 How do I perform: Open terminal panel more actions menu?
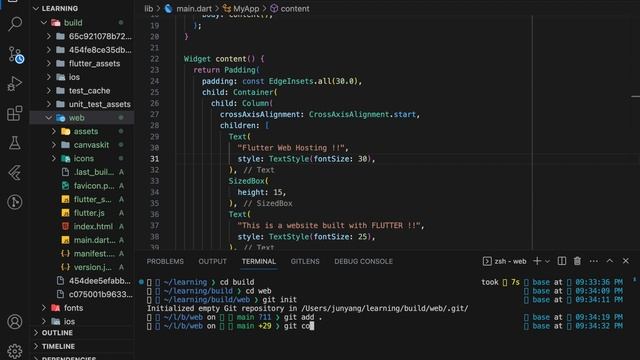593,261
